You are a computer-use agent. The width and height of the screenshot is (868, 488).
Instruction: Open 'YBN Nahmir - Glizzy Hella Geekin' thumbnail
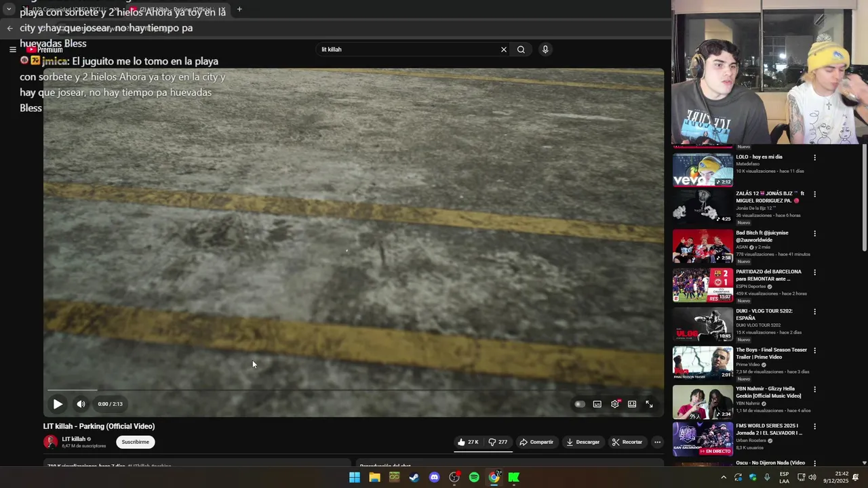(x=703, y=402)
